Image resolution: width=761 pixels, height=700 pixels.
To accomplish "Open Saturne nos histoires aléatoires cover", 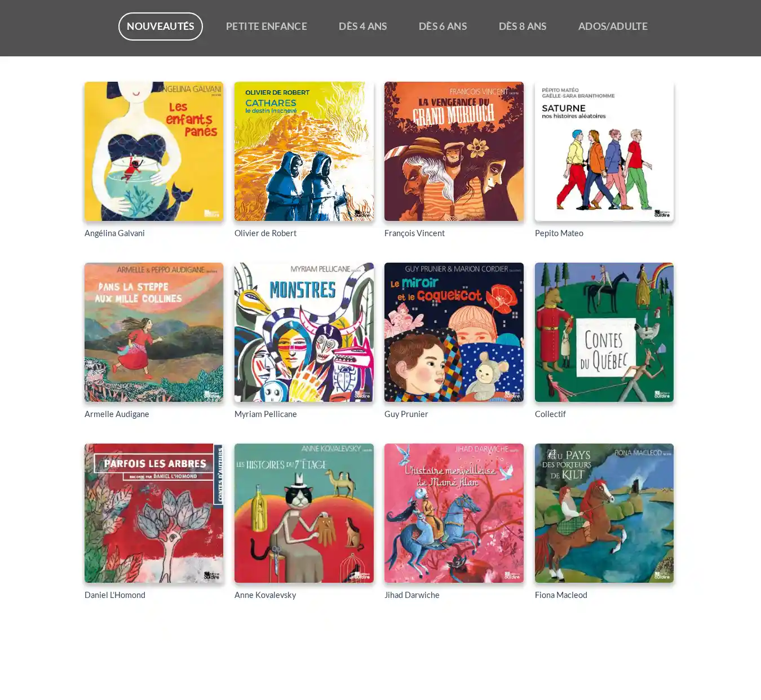I will (604, 151).
